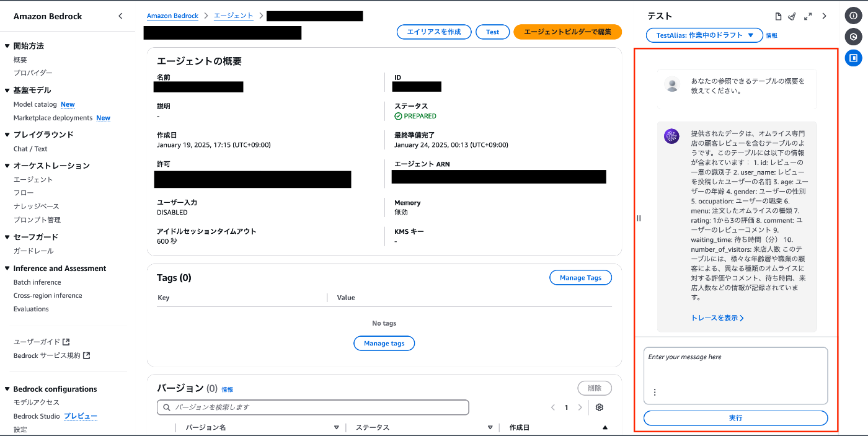
Task: Collapse the オーケストレーション section
Action: [7, 166]
